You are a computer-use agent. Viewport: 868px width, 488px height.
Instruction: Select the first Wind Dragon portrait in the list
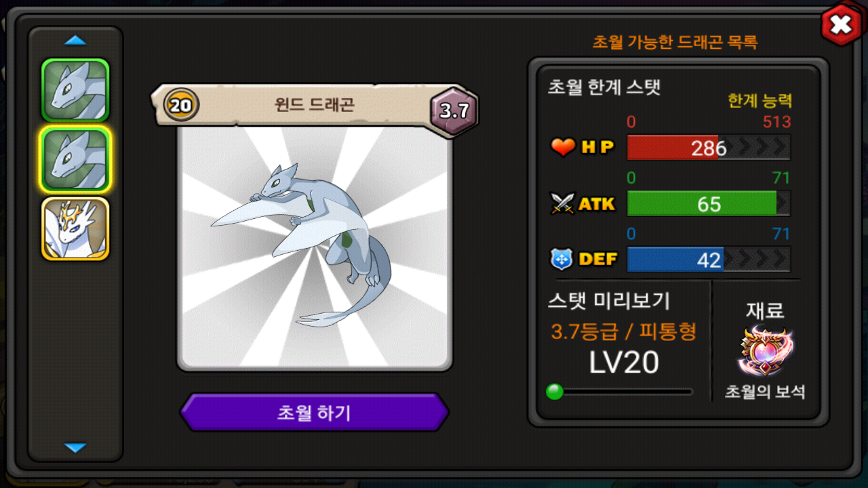click(75, 89)
